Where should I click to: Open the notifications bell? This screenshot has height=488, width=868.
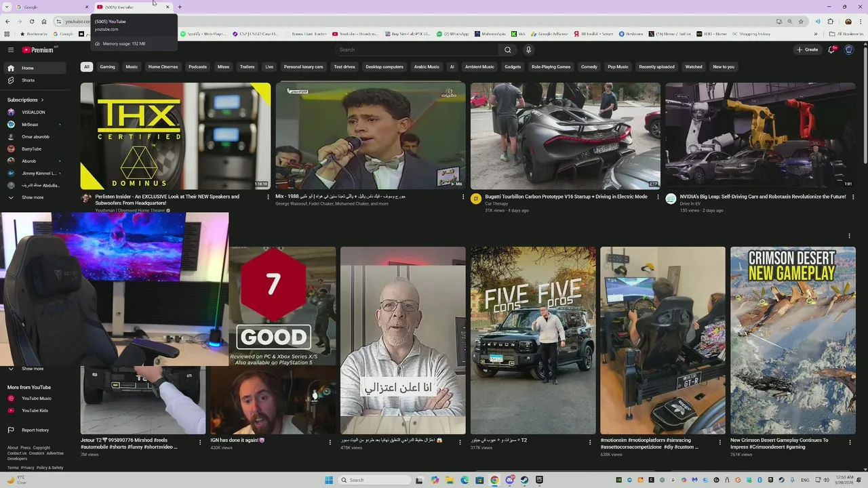(x=831, y=49)
